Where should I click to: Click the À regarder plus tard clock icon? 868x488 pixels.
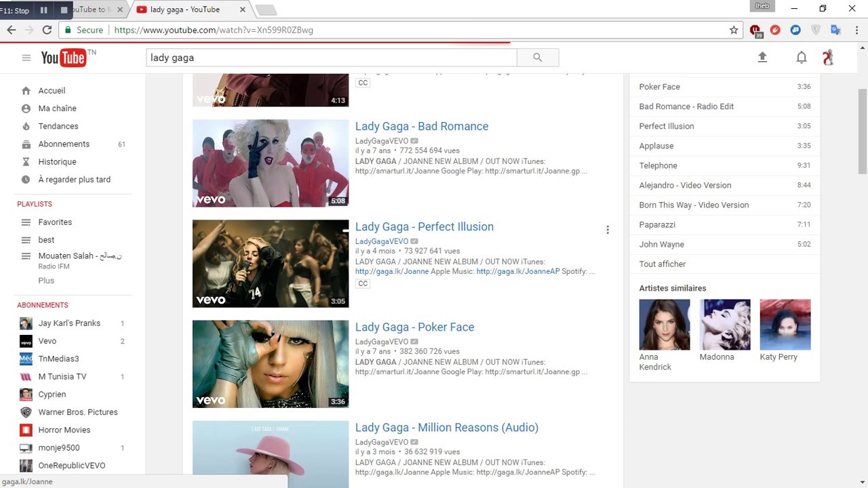(26, 180)
